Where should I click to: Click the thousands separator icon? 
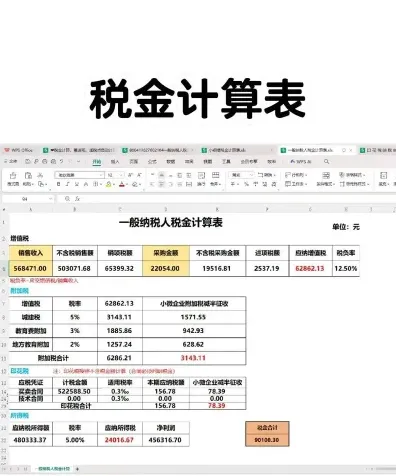255,184
